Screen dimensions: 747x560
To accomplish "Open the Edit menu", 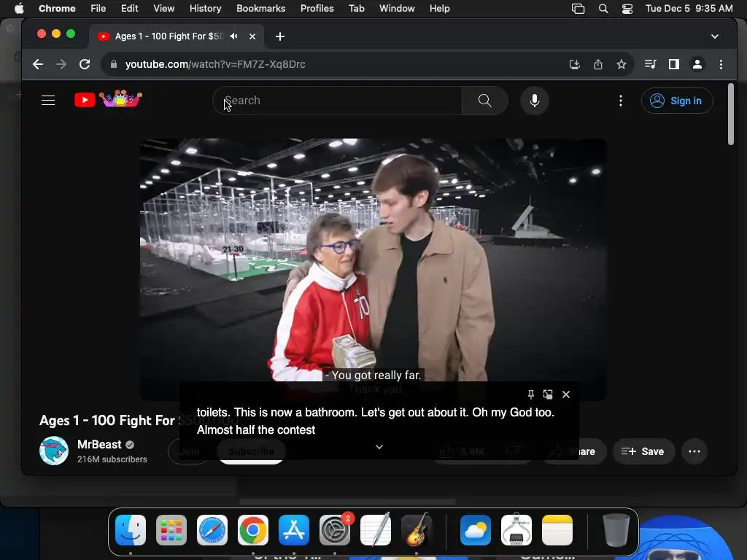I will pos(129,8).
